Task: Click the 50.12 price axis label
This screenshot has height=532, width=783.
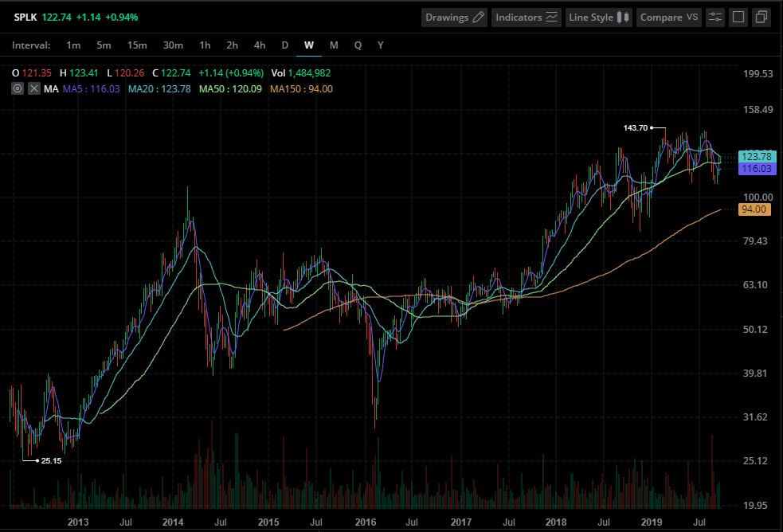Action: 755,330
